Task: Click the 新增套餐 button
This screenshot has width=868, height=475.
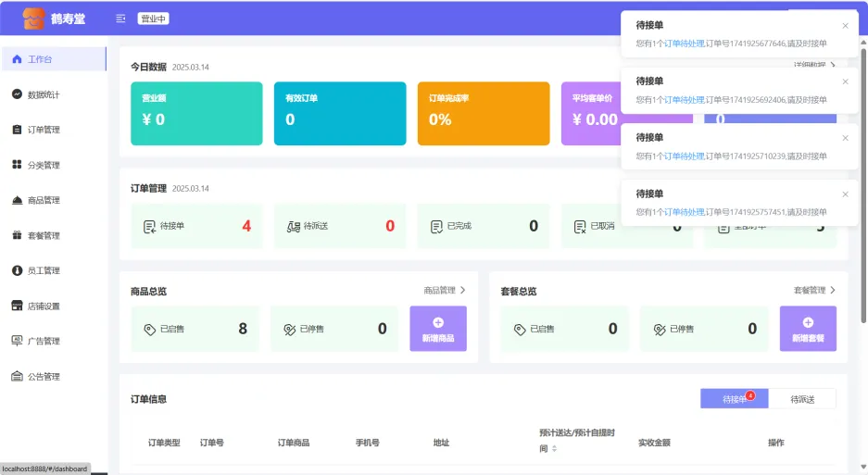Action: pos(808,329)
